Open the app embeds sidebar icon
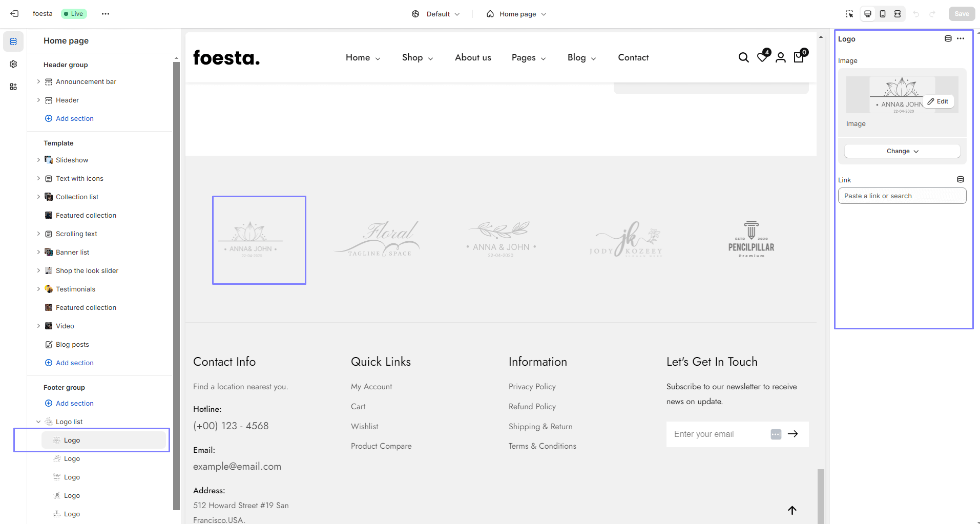 coord(13,87)
